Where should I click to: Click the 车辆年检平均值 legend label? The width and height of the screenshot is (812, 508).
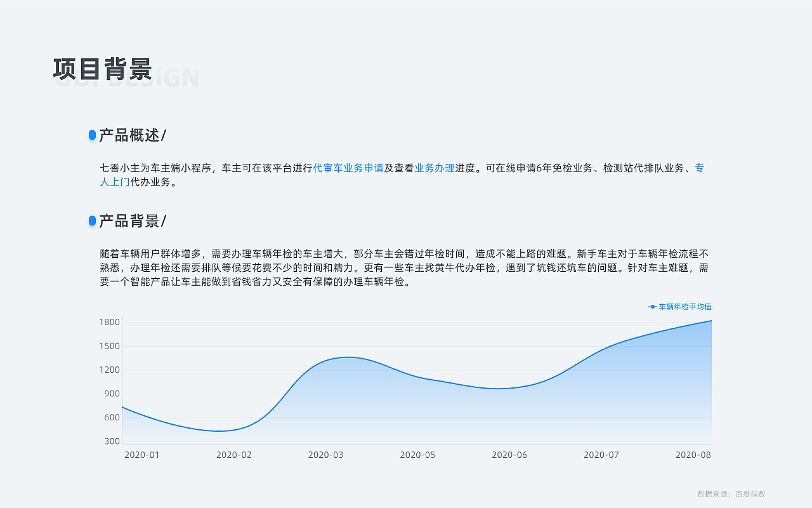tap(685, 307)
